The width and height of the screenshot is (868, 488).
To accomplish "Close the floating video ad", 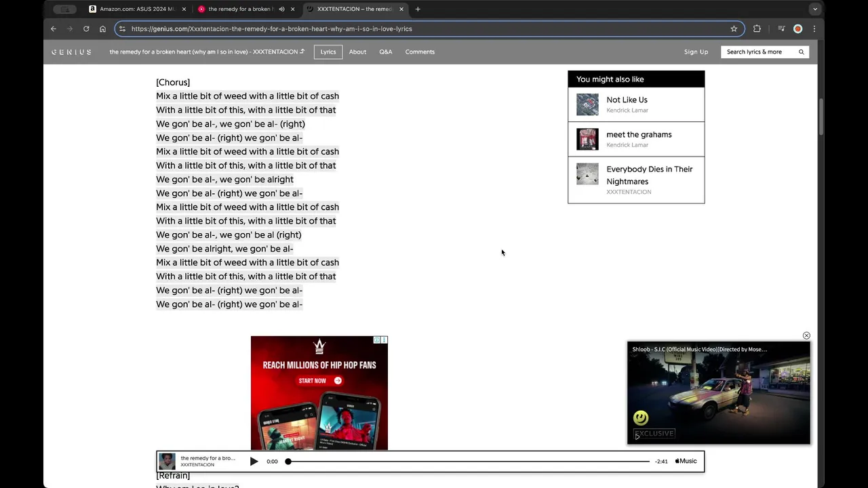I will click(x=806, y=335).
